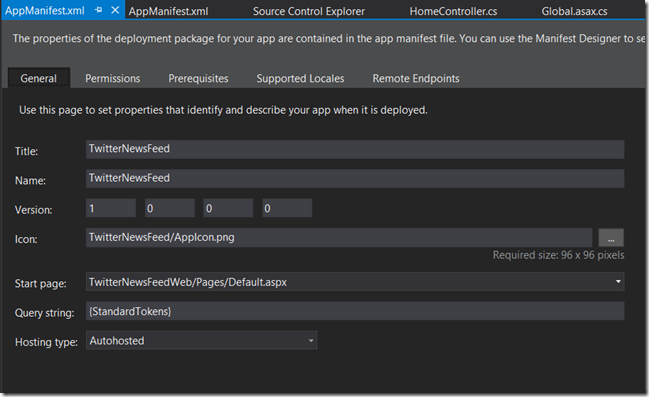This screenshot has width=649, height=397.
Task: Open the Global.asax.cs document tab
Action: [574, 11]
